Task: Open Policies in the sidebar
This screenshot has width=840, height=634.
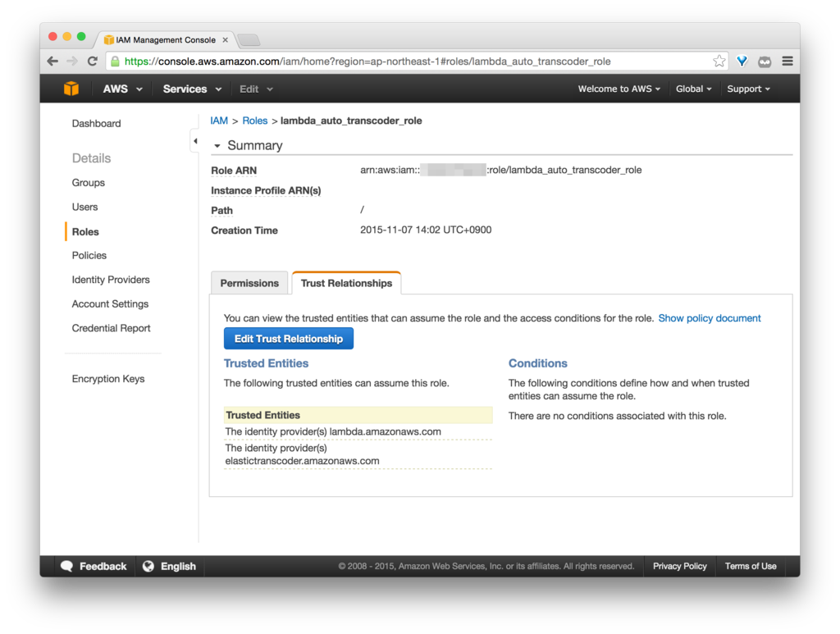Action: click(89, 255)
